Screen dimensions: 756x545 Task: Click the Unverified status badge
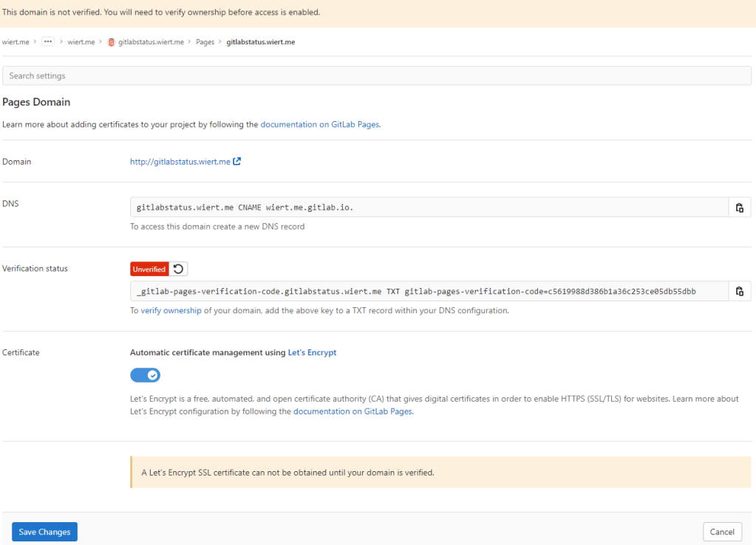tap(149, 269)
